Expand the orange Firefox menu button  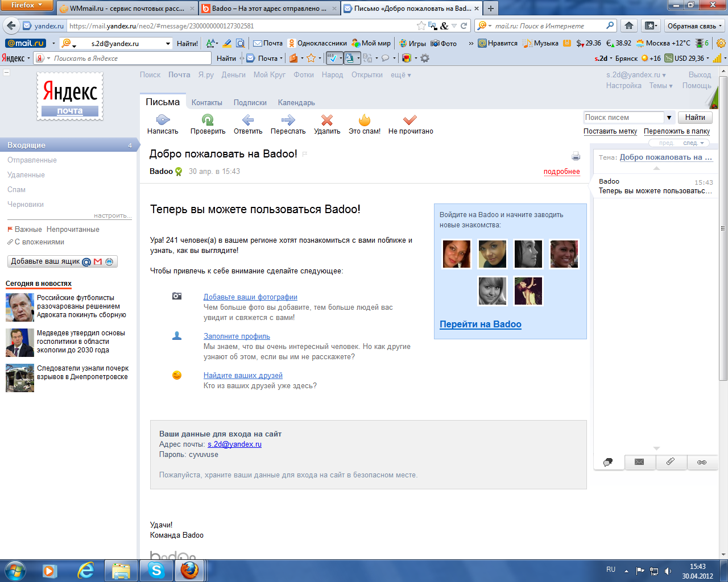(27, 5)
